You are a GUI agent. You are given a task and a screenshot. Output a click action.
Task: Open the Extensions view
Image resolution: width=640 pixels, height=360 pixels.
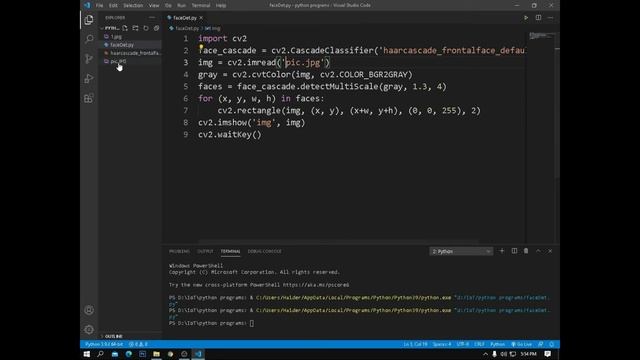click(89, 98)
